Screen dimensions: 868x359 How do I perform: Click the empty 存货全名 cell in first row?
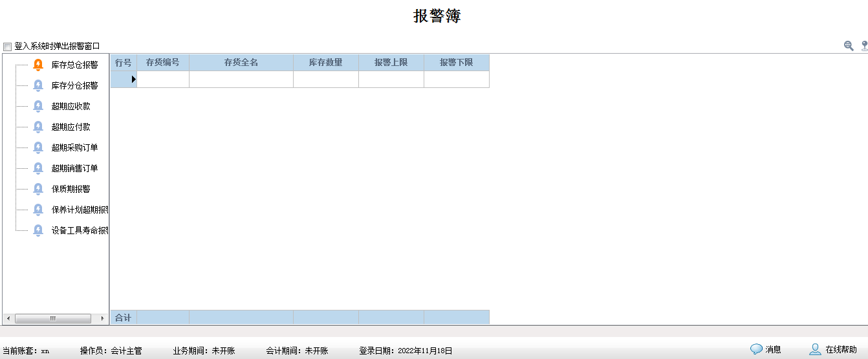pos(241,79)
